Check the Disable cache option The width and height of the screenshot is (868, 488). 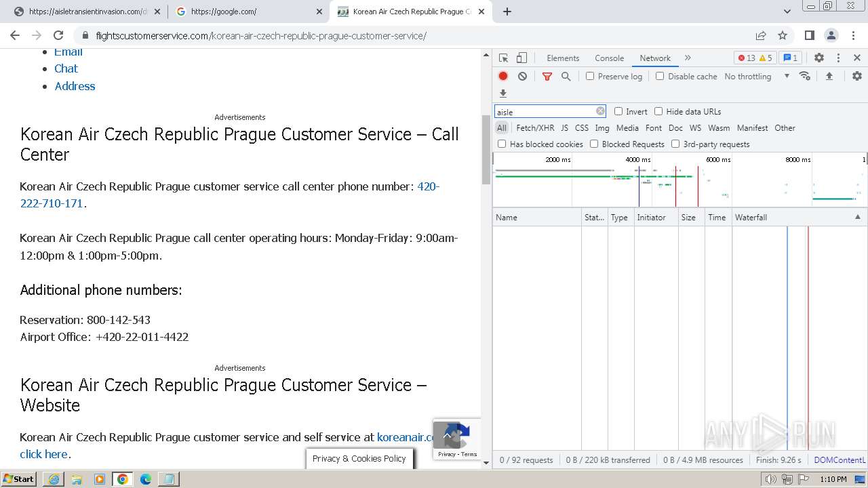[660, 77]
